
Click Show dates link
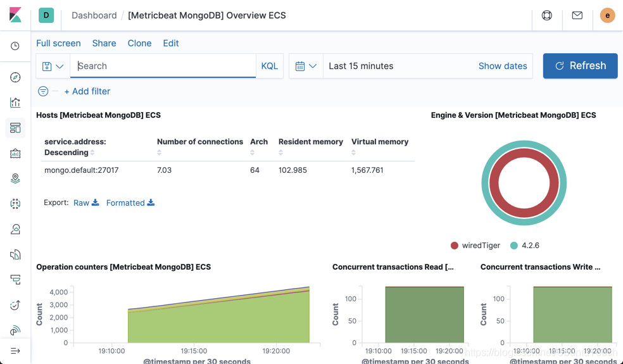[503, 66]
